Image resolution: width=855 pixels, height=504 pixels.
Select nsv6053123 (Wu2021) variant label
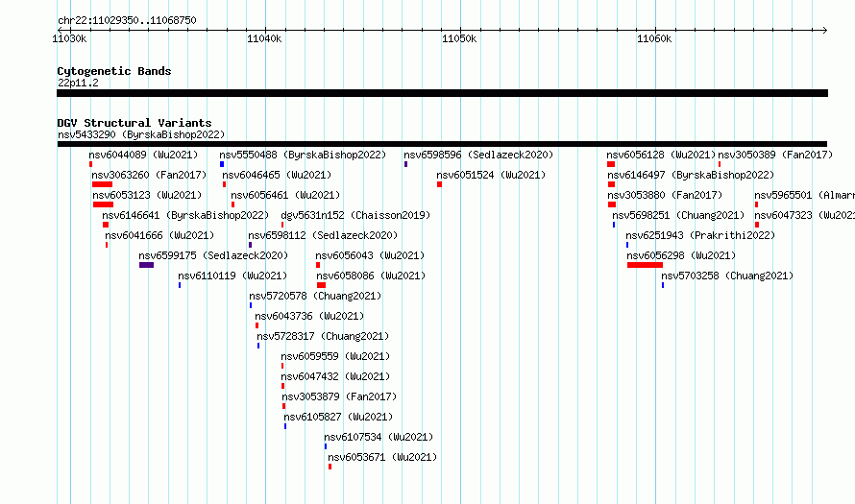click(x=147, y=195)
